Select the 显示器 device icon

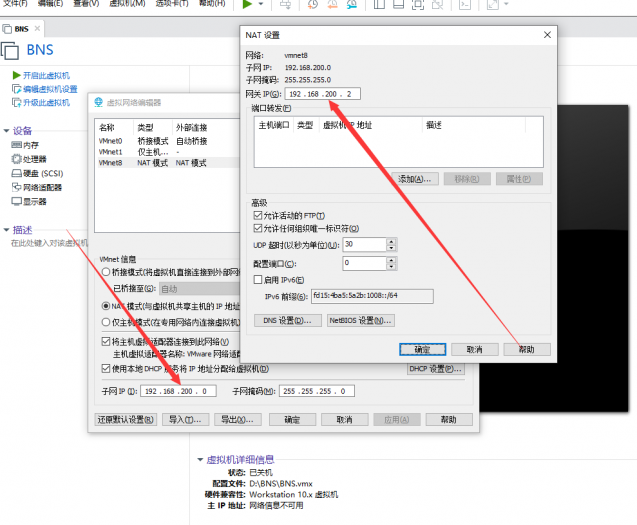click(16, 201)
